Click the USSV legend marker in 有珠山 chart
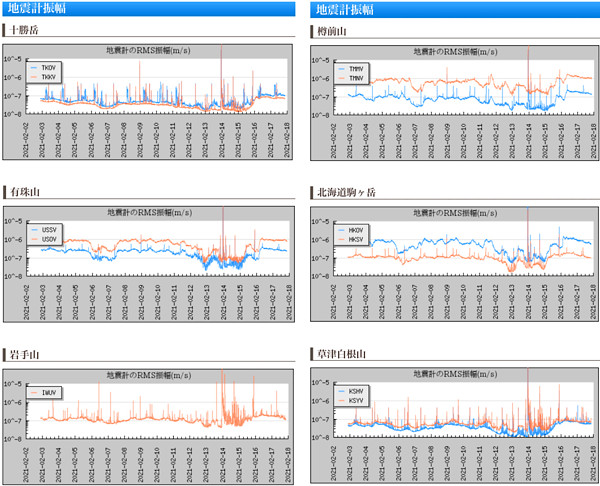This screenshot has width=600, height=486. [x=35, y=229]
